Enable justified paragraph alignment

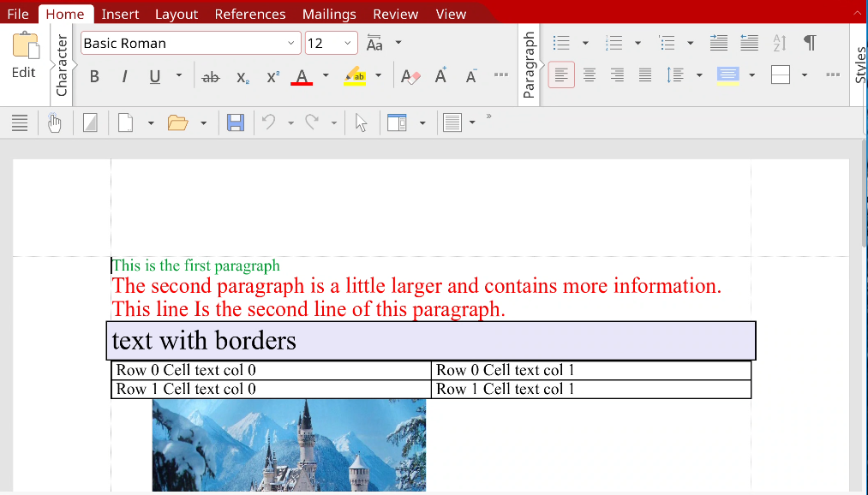pyautogui.click(x=645, y=75)
